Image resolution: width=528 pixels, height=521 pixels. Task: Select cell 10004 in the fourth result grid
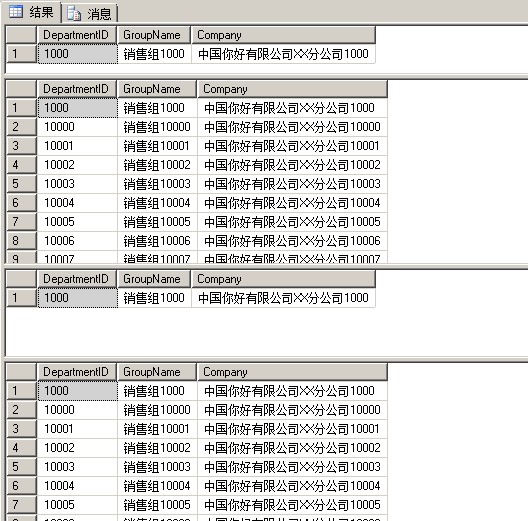pos(77,486)
